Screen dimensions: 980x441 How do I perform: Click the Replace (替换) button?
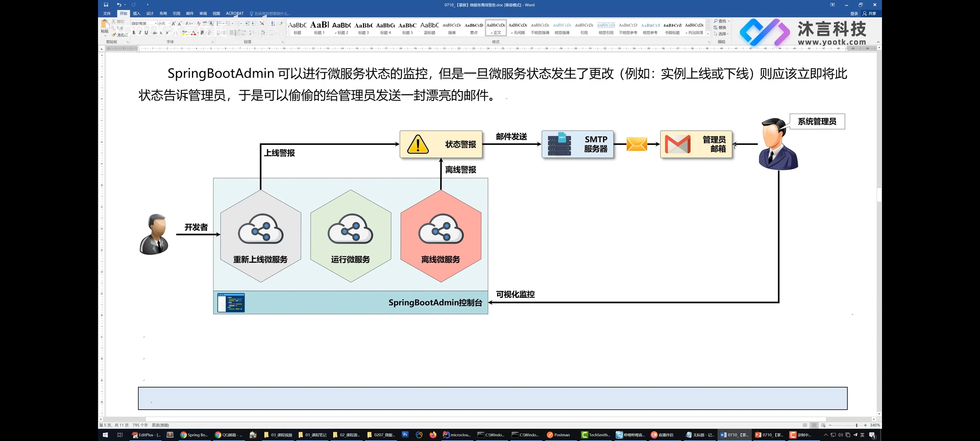coord(720,27)
